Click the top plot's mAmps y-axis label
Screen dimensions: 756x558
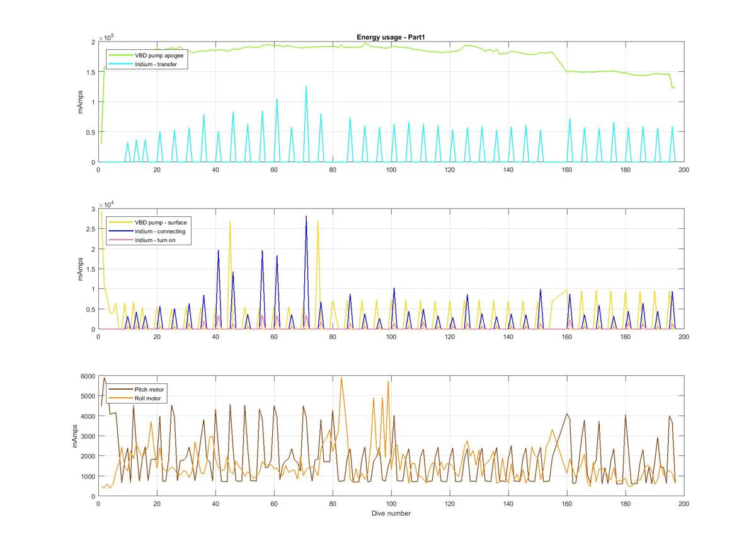tap(81, 102)
